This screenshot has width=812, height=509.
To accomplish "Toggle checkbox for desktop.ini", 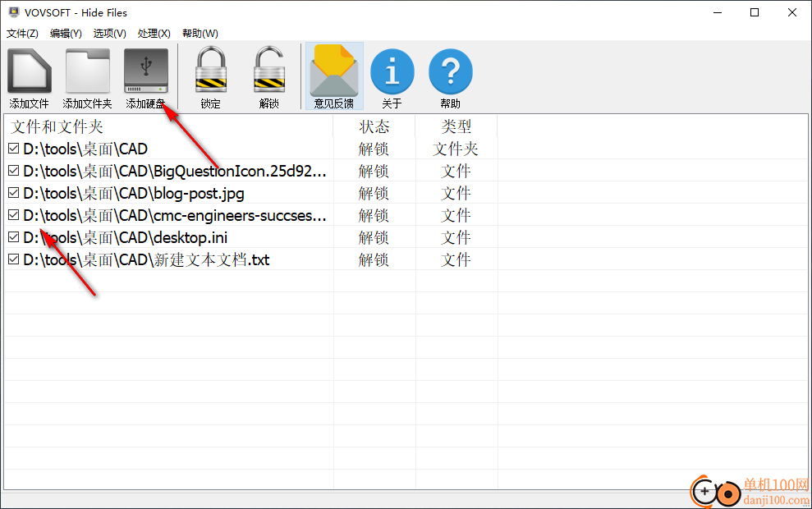I will 13,236.
